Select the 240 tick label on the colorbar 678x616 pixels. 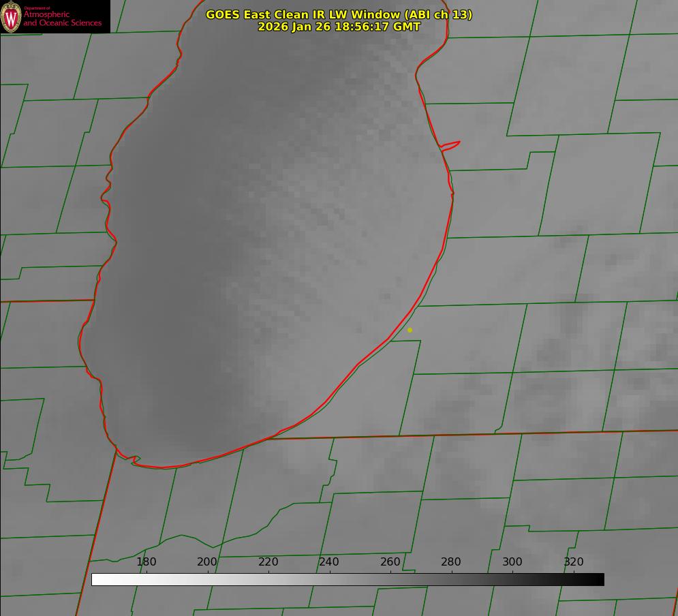[329, 561]
